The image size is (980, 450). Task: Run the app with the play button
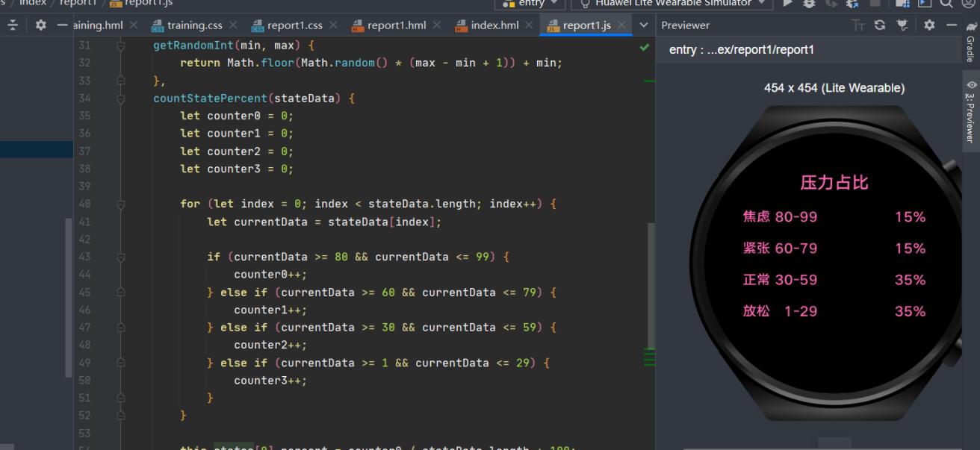click(787, 4)
